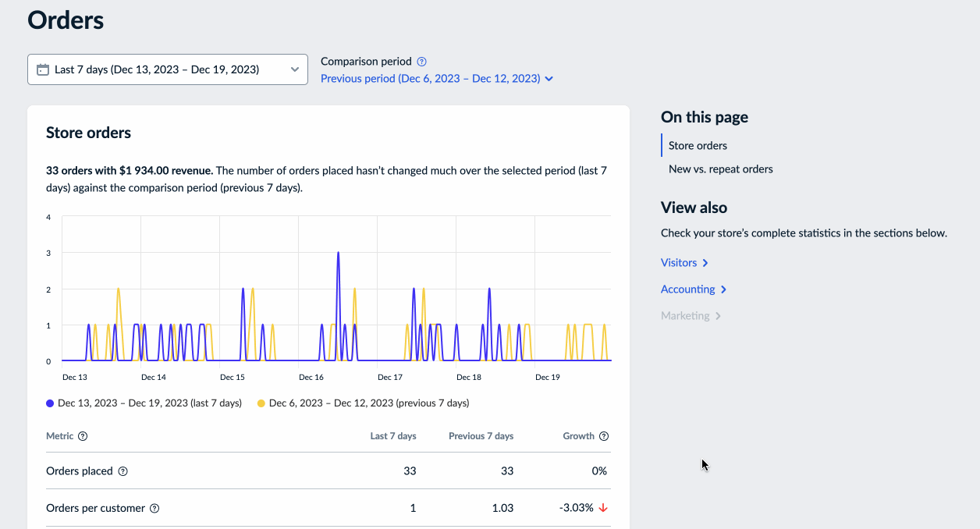980x529 pixels.
Task: Open the Accounting statistics page
Action: point(687,289)
